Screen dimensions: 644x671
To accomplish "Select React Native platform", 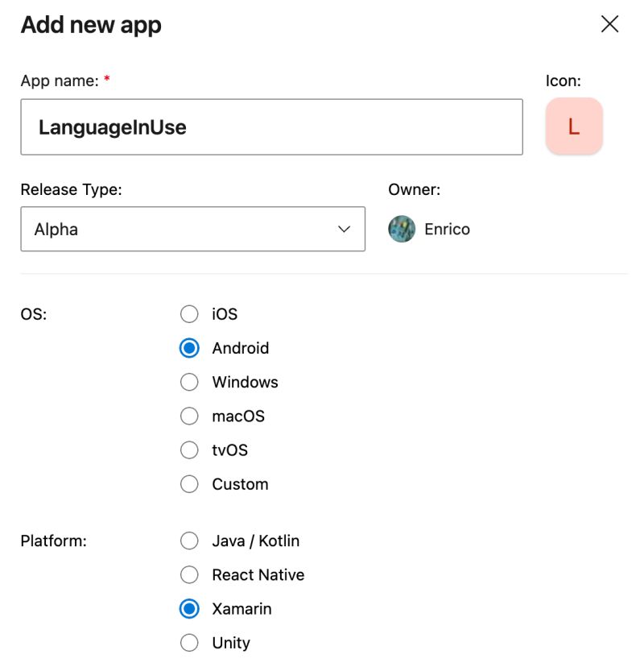I will pyautogui.click(x=189, y=574).
